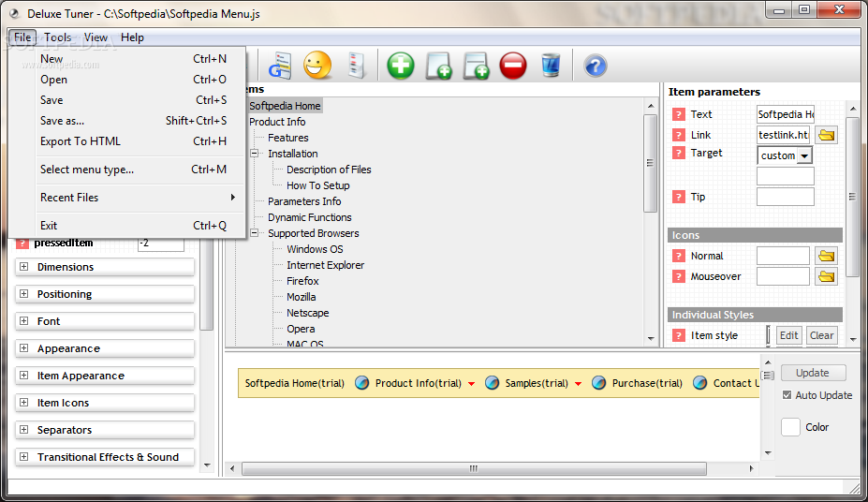Expand the Dimensions section

coord(23,267)
